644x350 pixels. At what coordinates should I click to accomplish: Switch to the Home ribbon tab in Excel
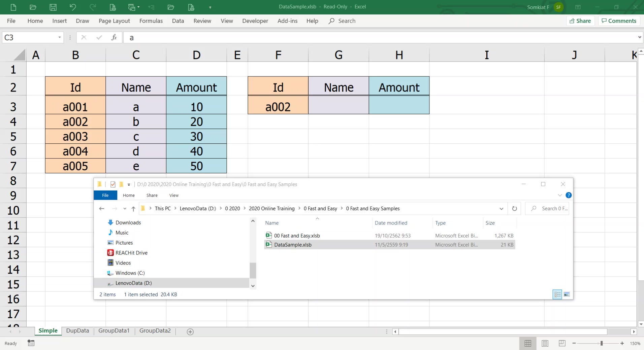tap(35, 21)
